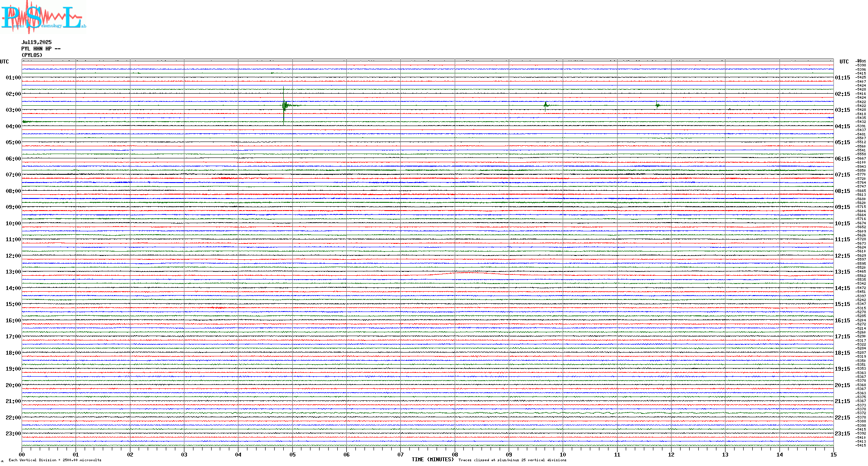Viewport: 868px width, 466px height.
Task: Click the 12:00 hour label on left axis
Action: pos(13,256)
